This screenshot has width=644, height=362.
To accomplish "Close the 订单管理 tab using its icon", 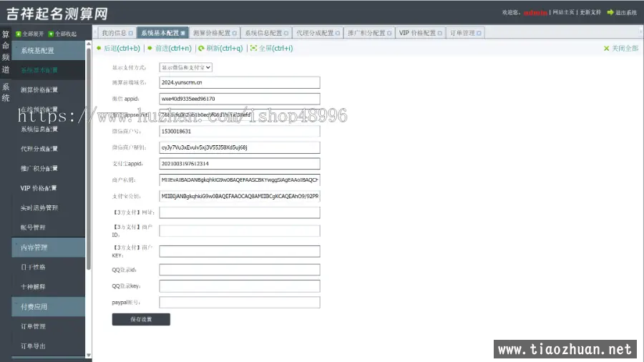I will tap(479, 33).
